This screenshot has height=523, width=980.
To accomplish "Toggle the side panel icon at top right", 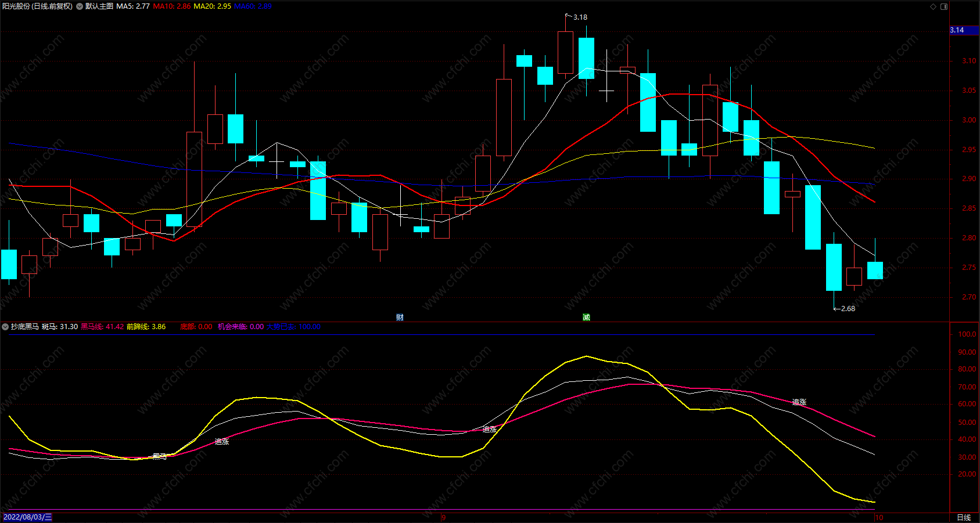I will (x=944, y=6).
